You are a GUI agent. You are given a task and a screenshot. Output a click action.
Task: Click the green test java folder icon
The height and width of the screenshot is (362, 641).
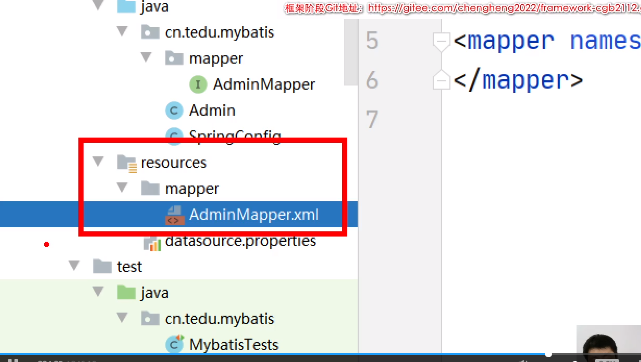(x=126, y=293)
